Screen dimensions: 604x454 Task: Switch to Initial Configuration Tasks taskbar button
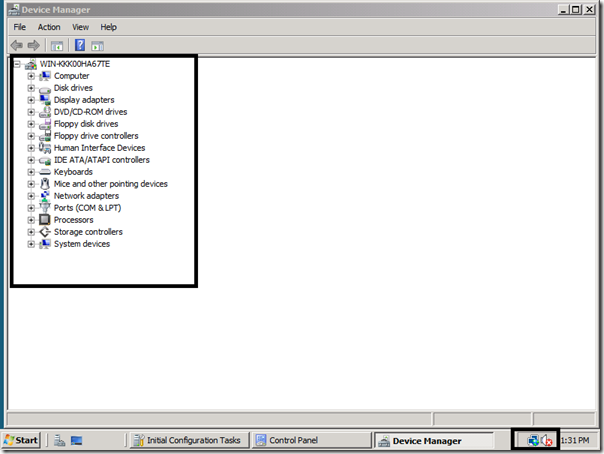188,440
